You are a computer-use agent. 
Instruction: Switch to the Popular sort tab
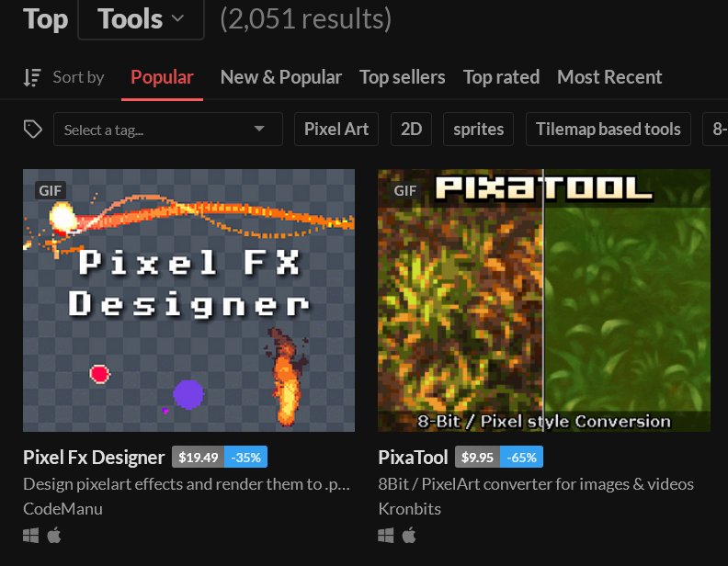[x=162, y=77]
